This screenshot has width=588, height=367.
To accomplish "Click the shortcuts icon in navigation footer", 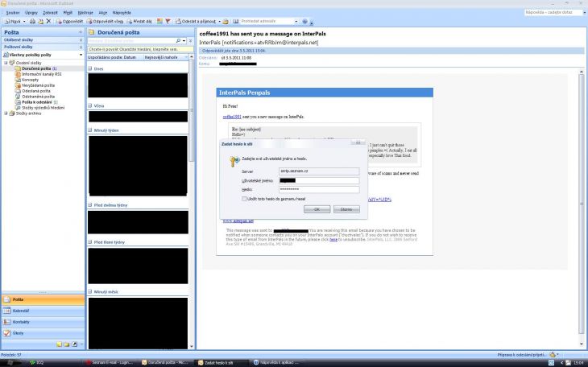I will 74,344.
